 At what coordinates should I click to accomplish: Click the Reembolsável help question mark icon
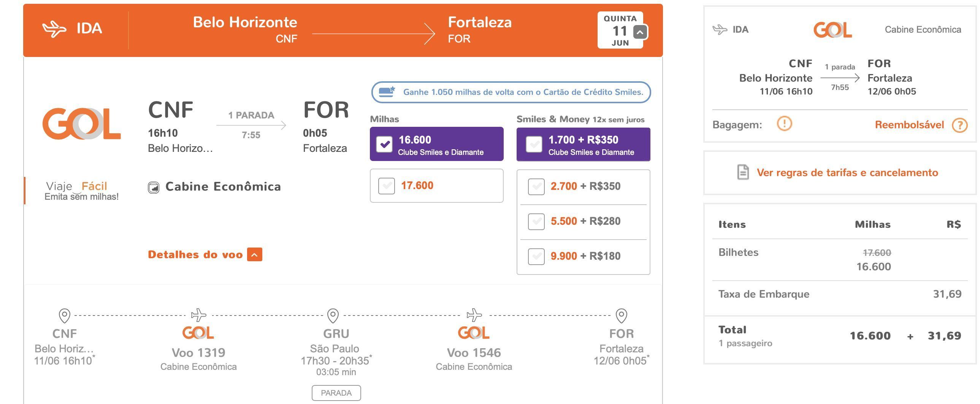click(x=959, y=125)
